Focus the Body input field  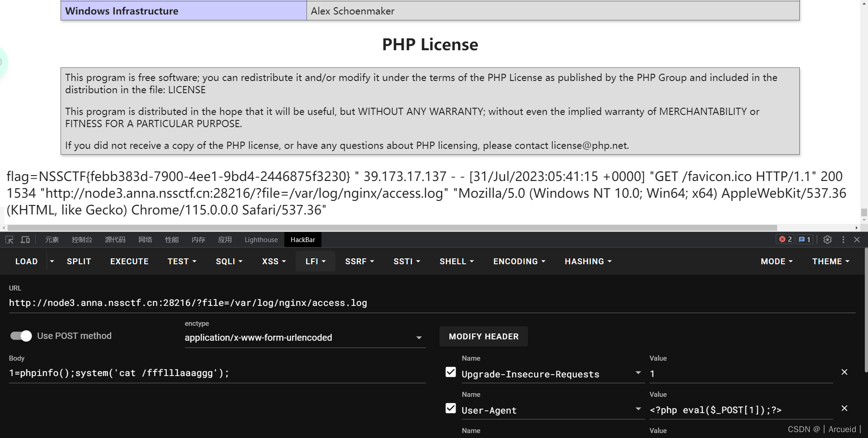click(x=217, y=373)
